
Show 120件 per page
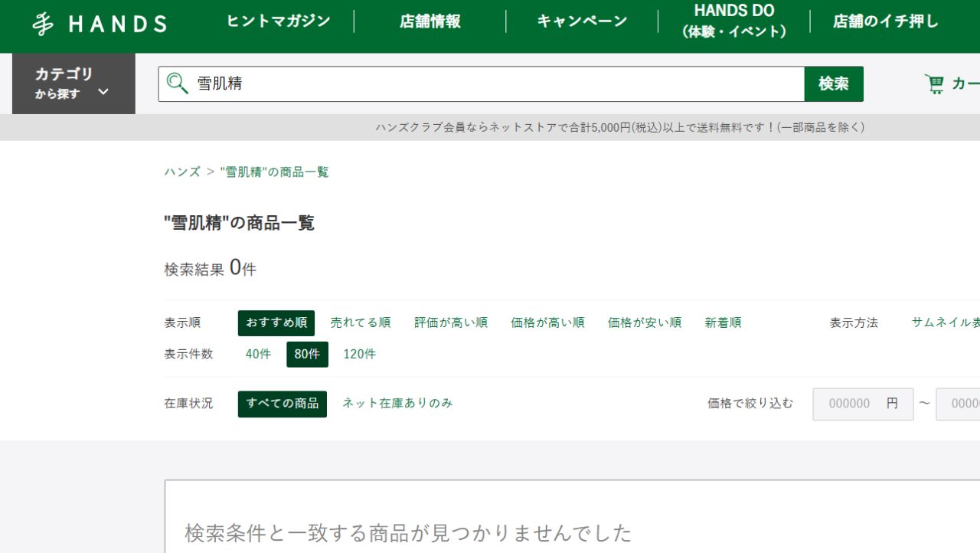click(x=360, y=355)
